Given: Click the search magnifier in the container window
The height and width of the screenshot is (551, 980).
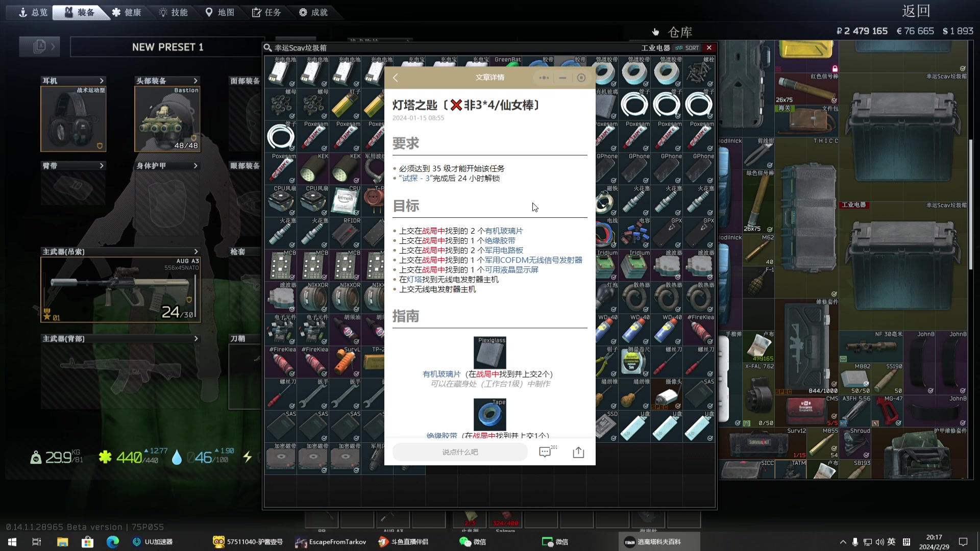Looking at the screenshot, I should [268, 48].
